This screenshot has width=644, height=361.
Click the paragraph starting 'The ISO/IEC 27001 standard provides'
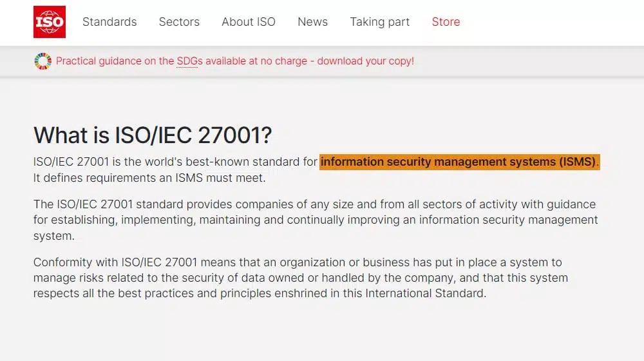point(316,220)
